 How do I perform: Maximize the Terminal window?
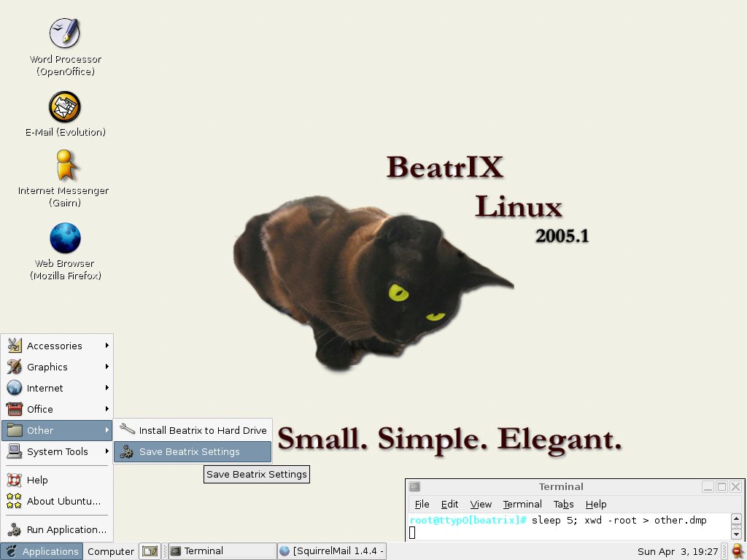[x=721, y=486]
